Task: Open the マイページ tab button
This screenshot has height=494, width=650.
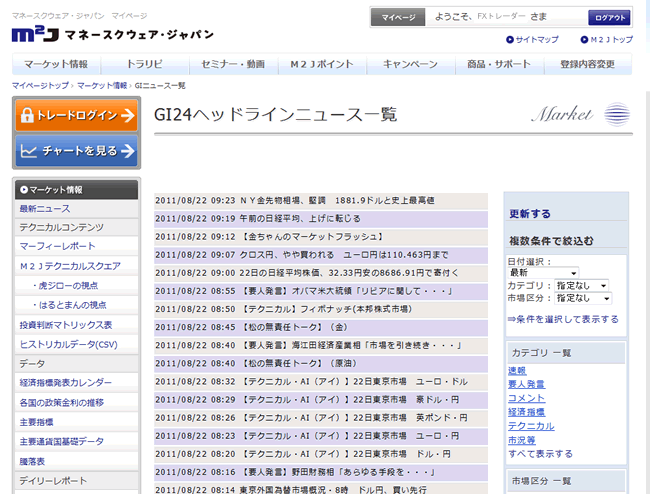Action: pyautogui.click(x=398, y=17)
